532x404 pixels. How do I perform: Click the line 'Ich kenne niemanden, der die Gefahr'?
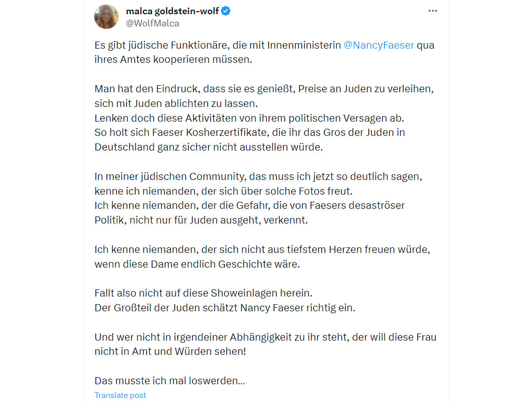(x=249, y=205)
